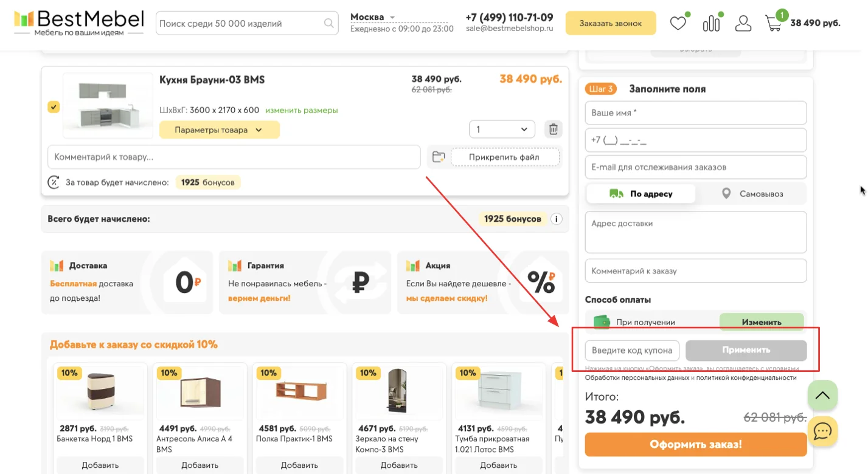This screenshot has width=868, height=474.
Task: Click the scroll-to-top arrow icon
Action: pyautogui.click(x=822, y=395)
